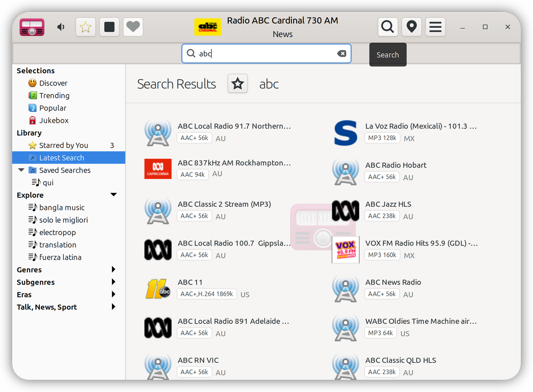Viewport: 533px width, 392px height.
Task: Select Latest Search in the Library
Action: click(69, 158)
